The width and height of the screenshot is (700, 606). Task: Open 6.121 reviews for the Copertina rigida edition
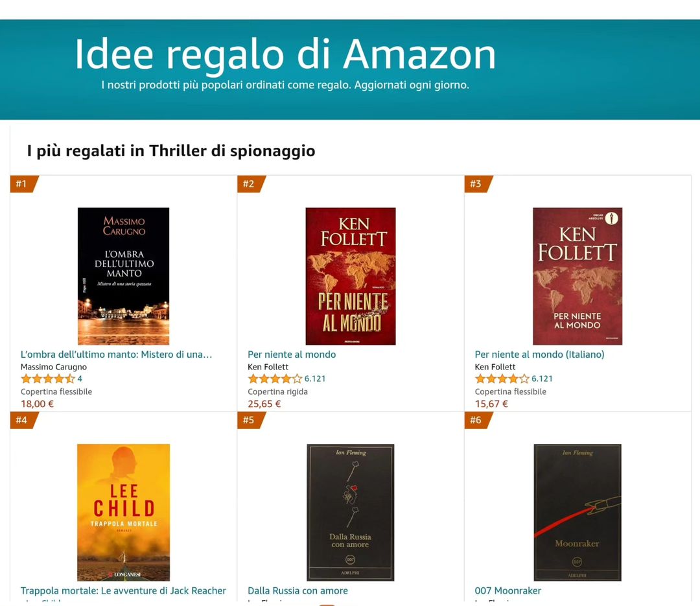(315, 379)
